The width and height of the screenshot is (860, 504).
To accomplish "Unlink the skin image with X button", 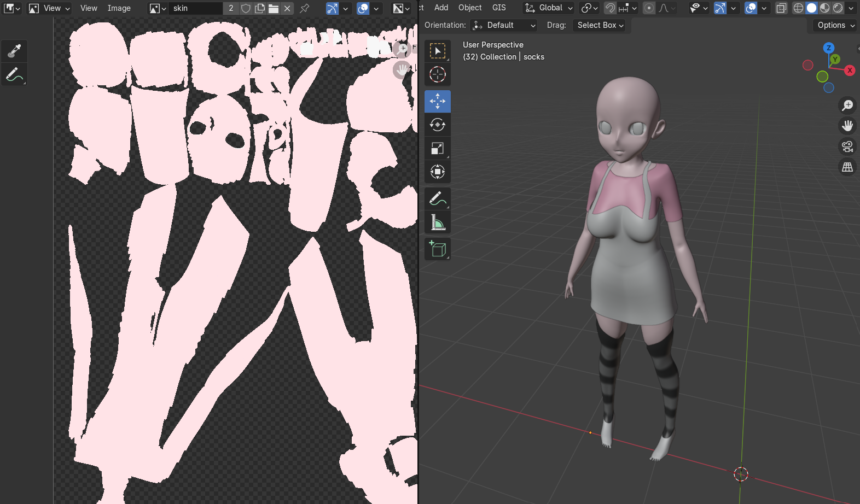I will tap(287, 8).
